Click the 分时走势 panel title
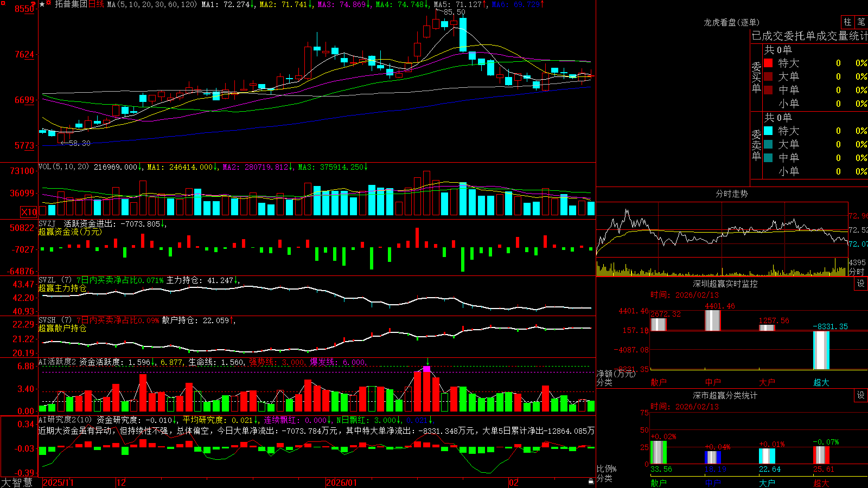Screen dimensions: 868x488 pos(731,194)
